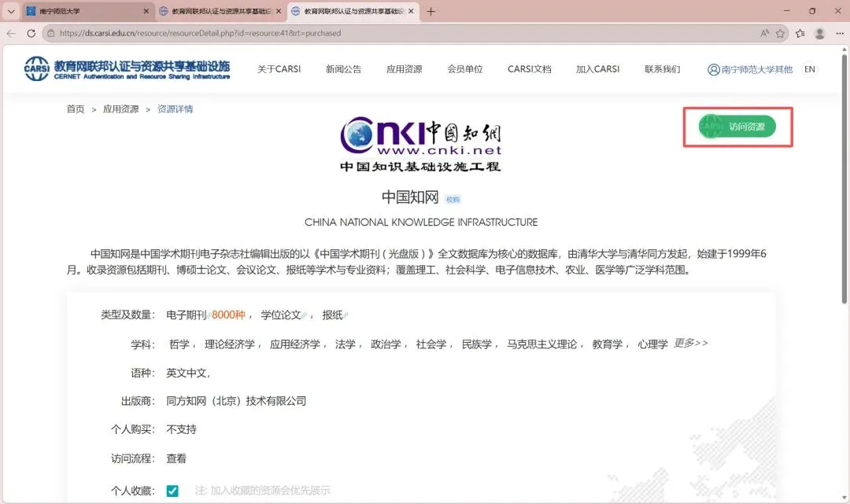Click the 学位论文 link icon
The height and width of the screenshot is (504, 850).
point(304,315)
